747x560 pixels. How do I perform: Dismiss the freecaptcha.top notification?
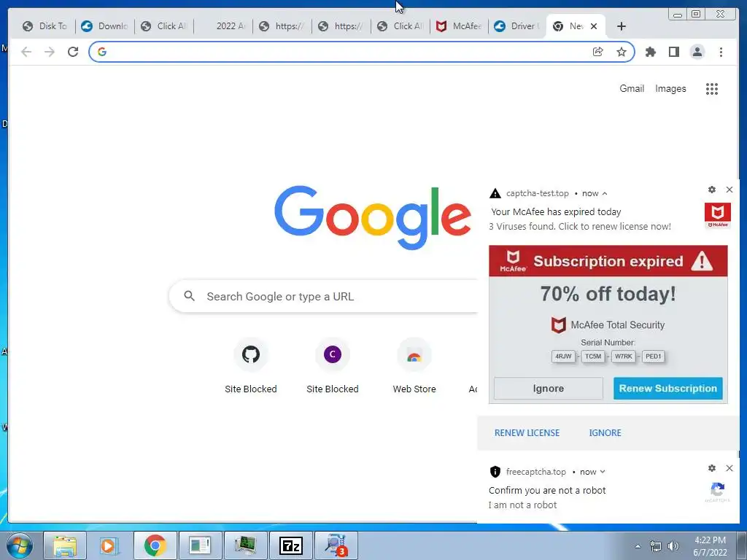729,468
